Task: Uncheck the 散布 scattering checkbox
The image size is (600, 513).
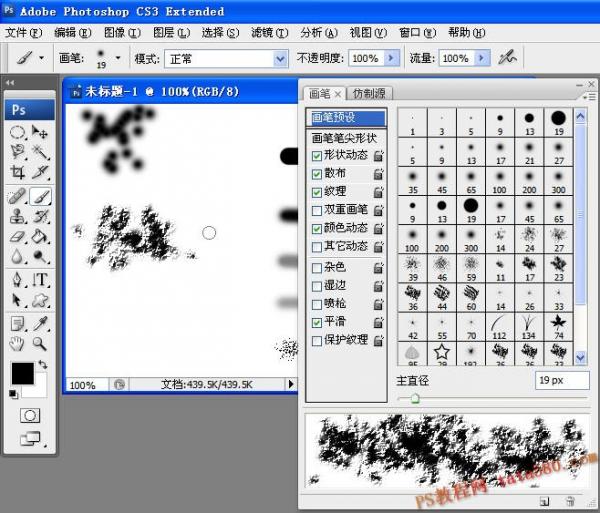Action: click(x=317, y=174)
